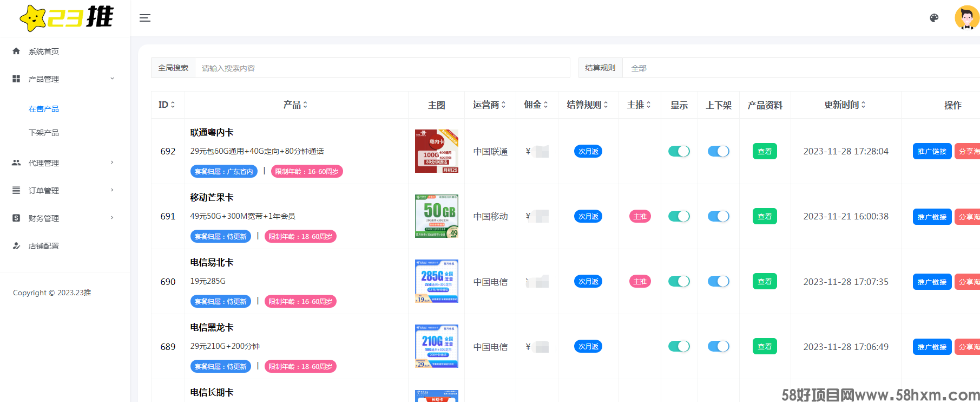Select update time 2023-11-21 16:00:38
This screenshot has height=402, width=980.
[x=846, y=216]
